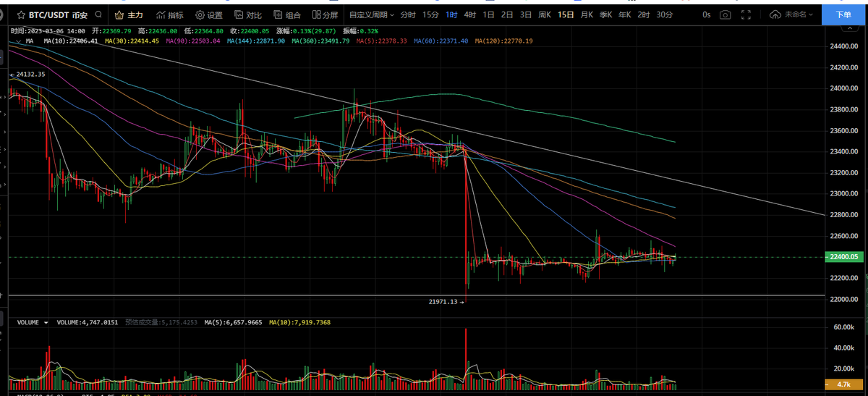Select the 1时 timeframe
Viewport: 868px width, 396px height.
pos(451,14)
